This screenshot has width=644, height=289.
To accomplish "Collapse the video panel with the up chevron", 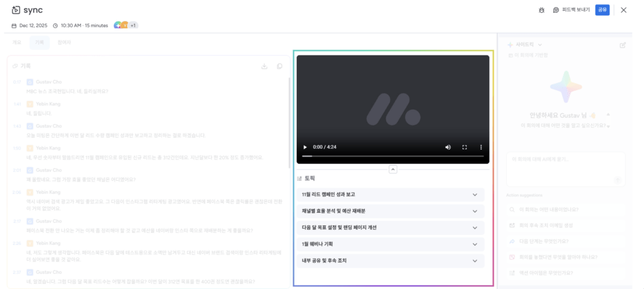I will pos(392,169).
